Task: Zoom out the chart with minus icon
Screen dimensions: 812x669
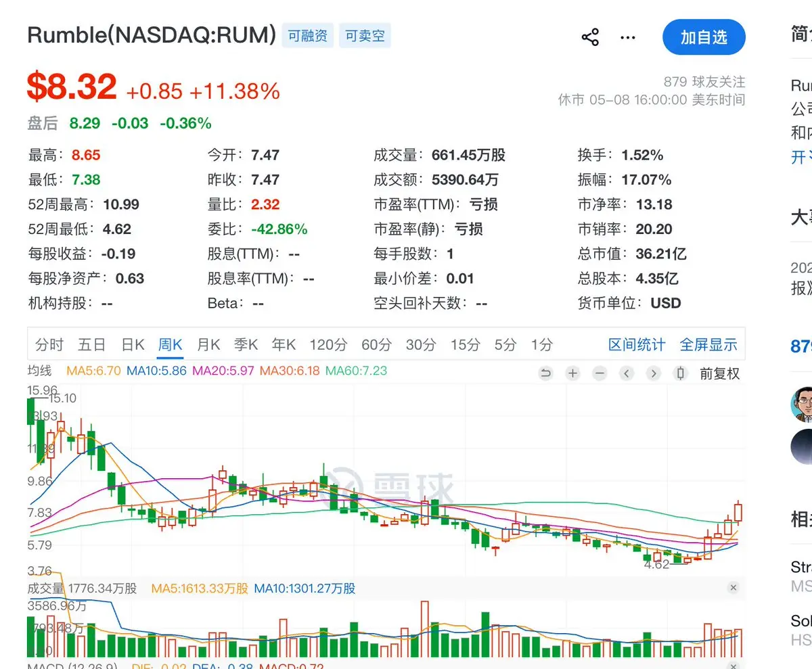Action: pos(600,373)
